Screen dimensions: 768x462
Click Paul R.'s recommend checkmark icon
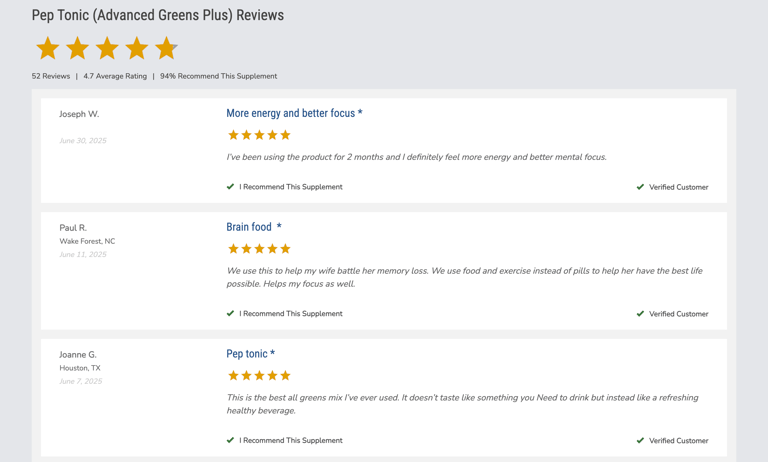(x=230, y=314)
